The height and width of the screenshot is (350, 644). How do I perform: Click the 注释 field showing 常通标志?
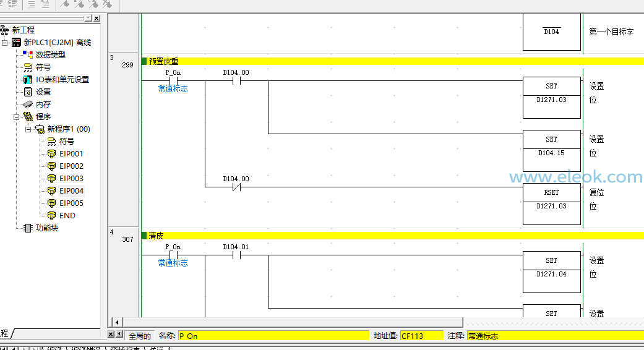556,336
